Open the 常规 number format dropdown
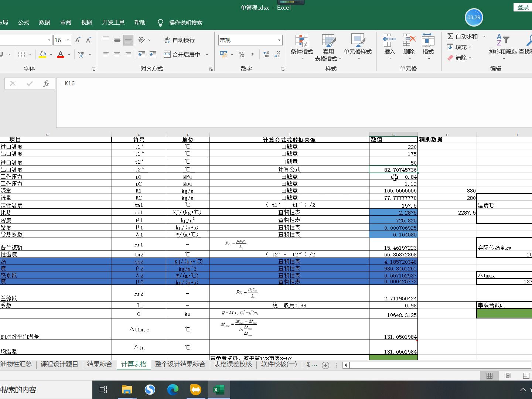The image size is (532, 399). tap(279, 40)
